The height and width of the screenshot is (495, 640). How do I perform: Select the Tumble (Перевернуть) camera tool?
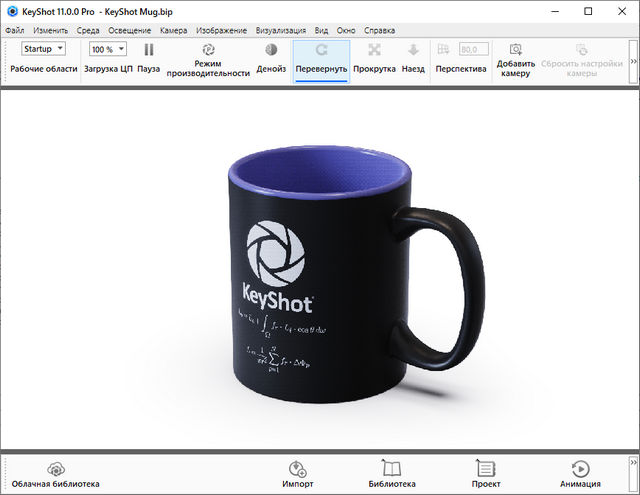click(x=321, y=58)
